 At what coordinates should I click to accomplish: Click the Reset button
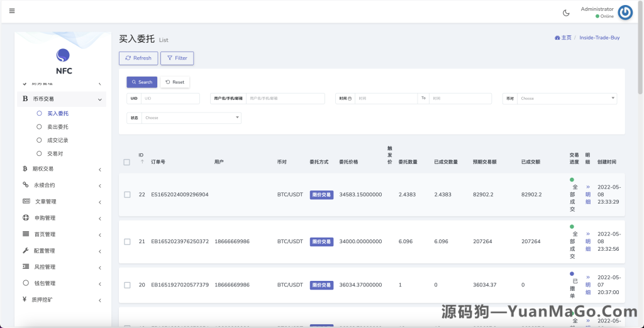point(175,82)
